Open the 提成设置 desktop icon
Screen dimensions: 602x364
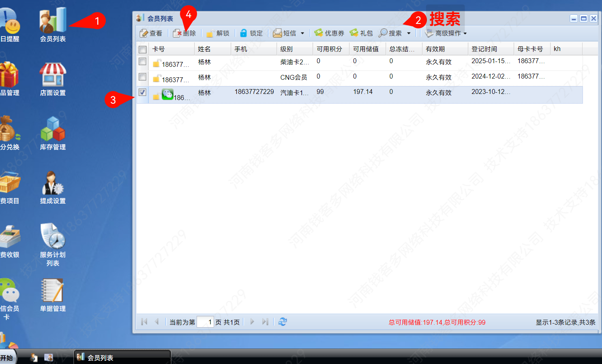pyautogui.click(x=53, y=187)
